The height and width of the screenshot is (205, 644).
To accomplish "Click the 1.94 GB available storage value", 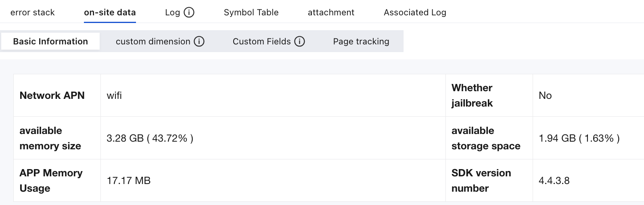I will pos(579,138).
